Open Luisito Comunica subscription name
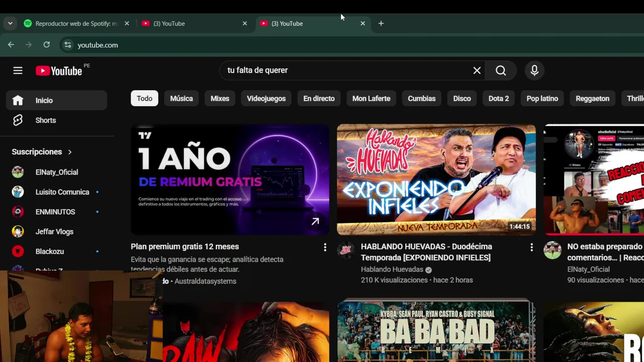 (62, 192)
